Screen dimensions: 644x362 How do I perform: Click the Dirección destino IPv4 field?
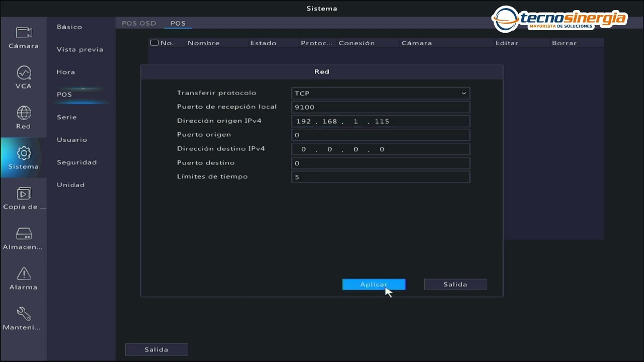coord(380,149)
